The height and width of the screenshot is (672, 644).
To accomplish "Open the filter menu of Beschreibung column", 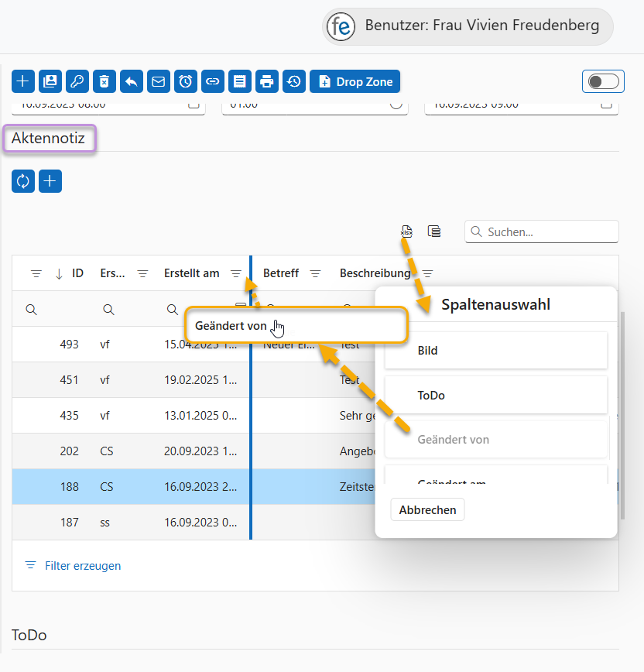I will [x=427, y=273].
